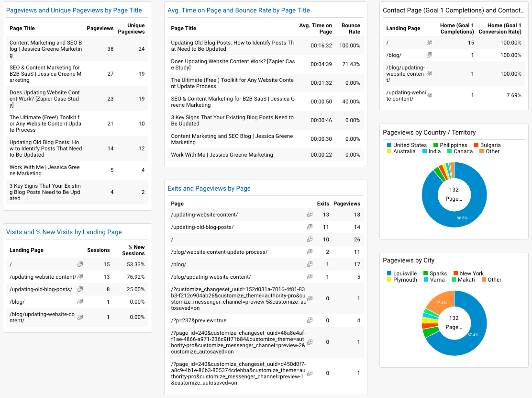Click the open-page icon beside /updating-website-content/ conversion row

(x=429, y=95)
